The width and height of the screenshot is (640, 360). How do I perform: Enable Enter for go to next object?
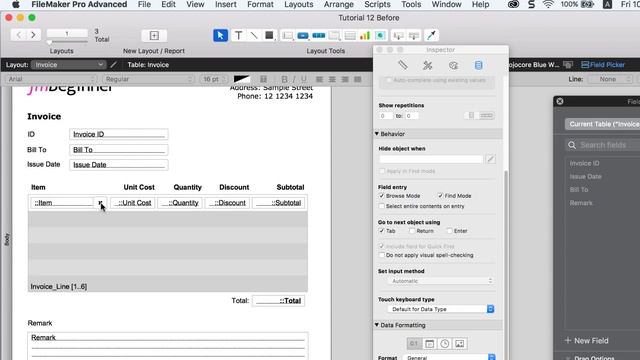click(x=449, y=231)
